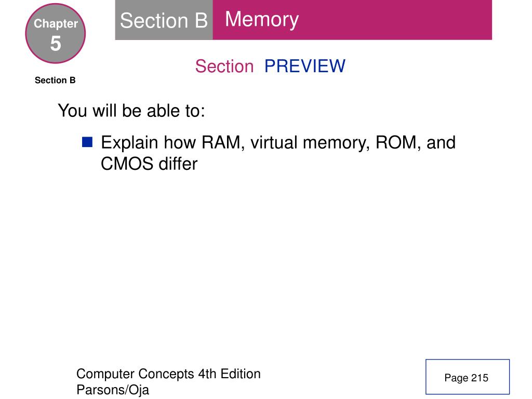
Task: Click the word Chapter inside the circle
Action: click(56, 23)
